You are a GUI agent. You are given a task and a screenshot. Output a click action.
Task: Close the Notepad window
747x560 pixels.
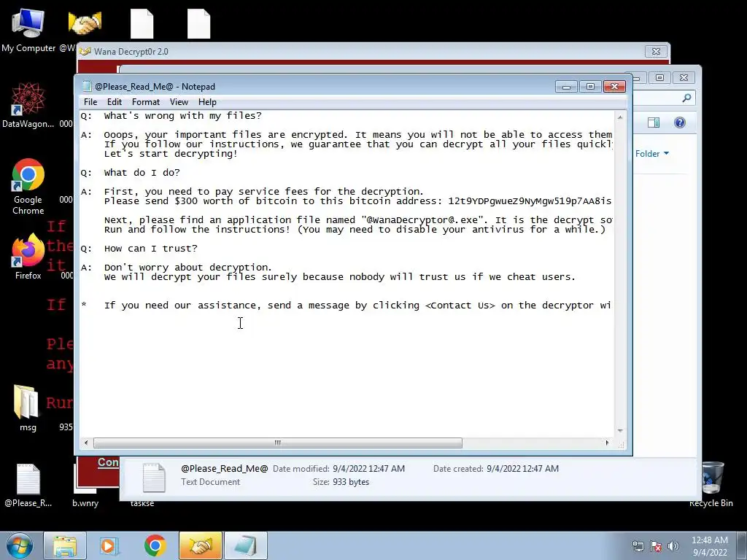[x=614, y=87]
